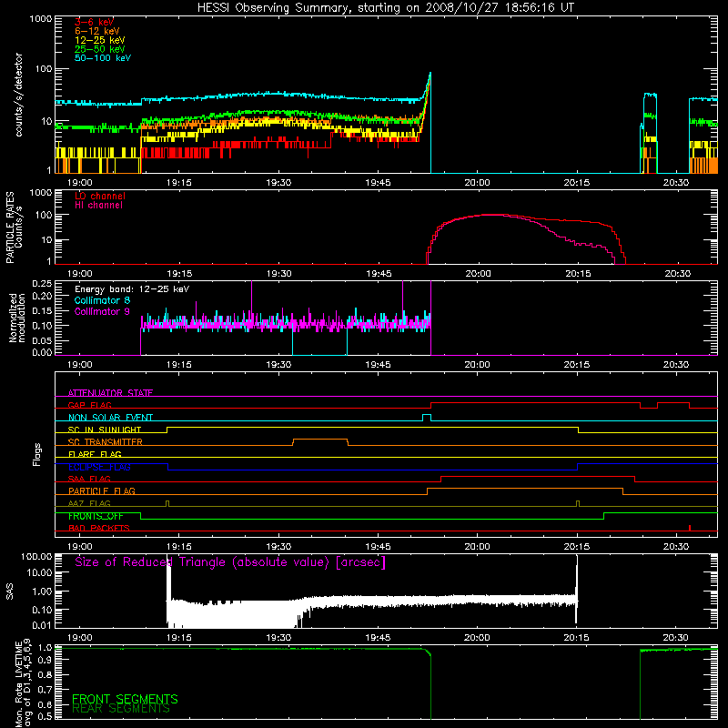
Task: Click the LO channel legend label
Action: tap(99, 196)
